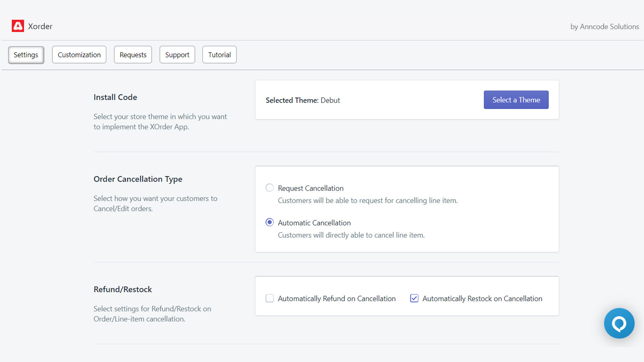Visit the Anncode Solutions link
The width and height of the screenshot is (644, 362).
point(604,27)
